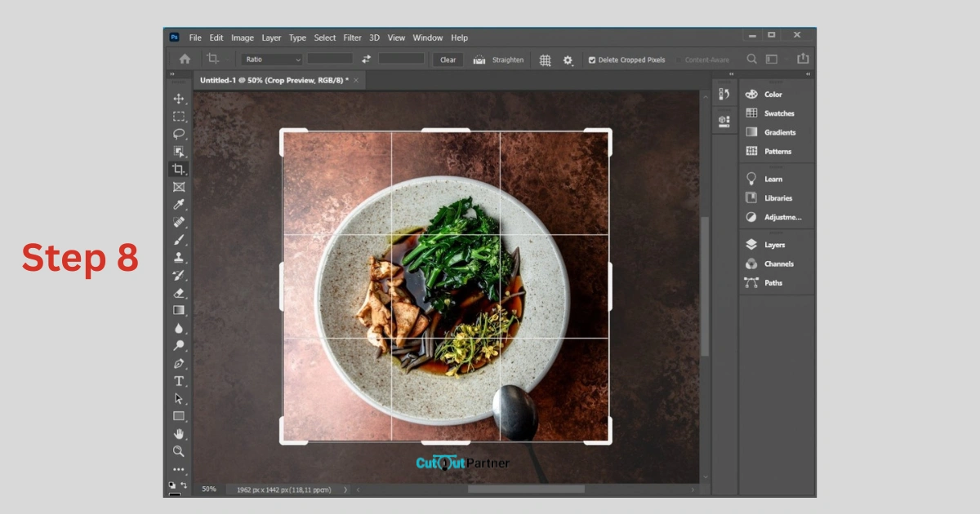Open additional crop settings gear menu

[x=568, y=60]
